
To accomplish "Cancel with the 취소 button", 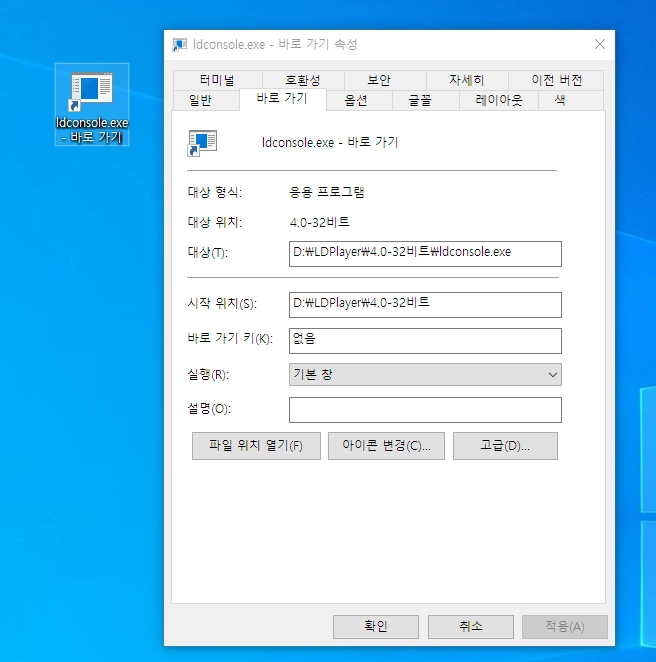I will (x=471, y=627).
